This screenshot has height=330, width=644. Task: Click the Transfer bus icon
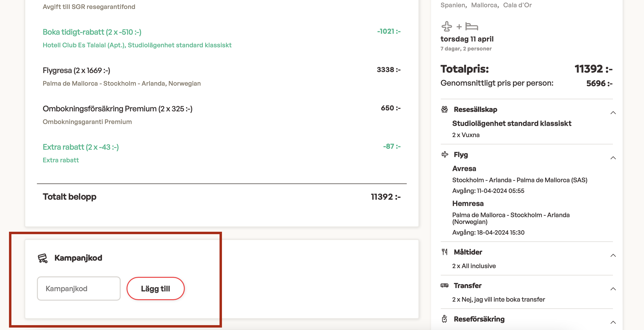click(444, 286)
